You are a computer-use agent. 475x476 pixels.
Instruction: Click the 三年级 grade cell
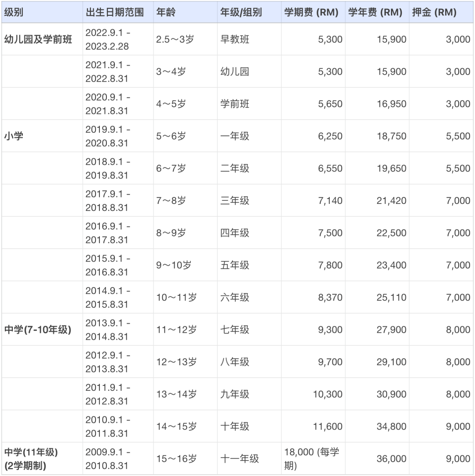(249, 201)
